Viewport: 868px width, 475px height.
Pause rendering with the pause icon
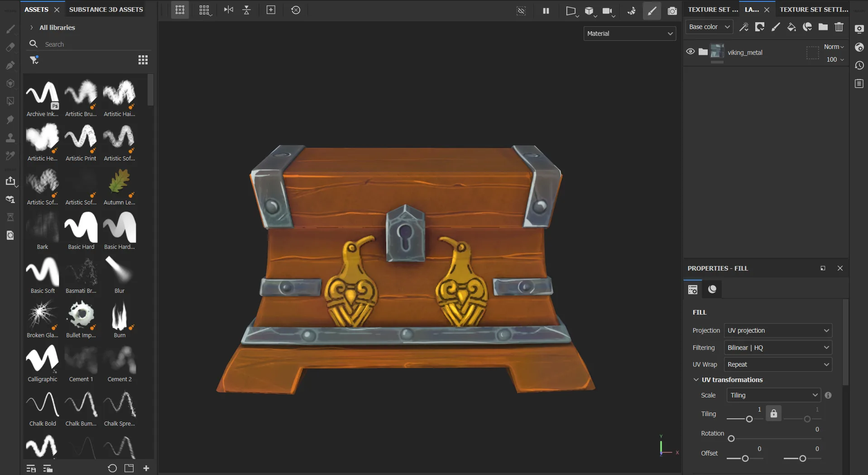(546, 10)
